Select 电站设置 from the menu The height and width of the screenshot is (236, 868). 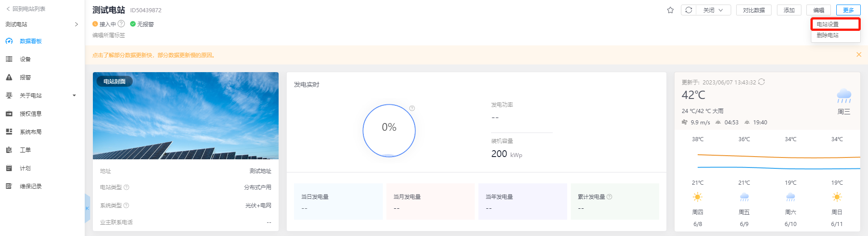pyautogui.click(x=835, y=25)
